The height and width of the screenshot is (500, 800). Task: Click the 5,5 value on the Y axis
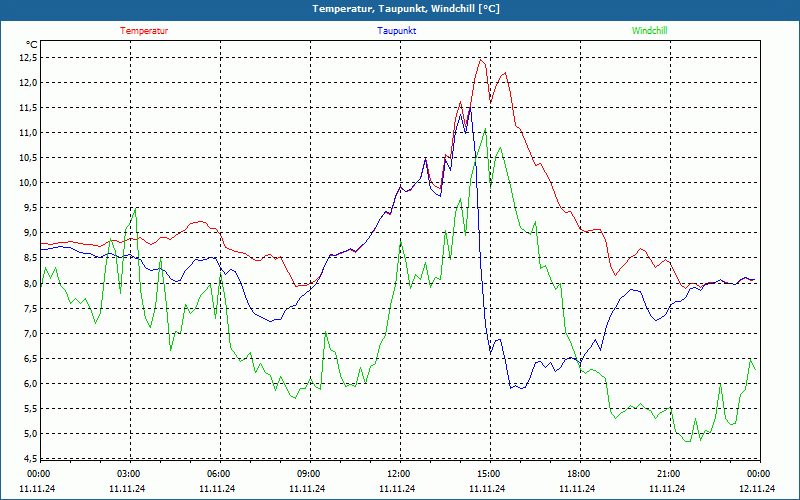[31, 408]
